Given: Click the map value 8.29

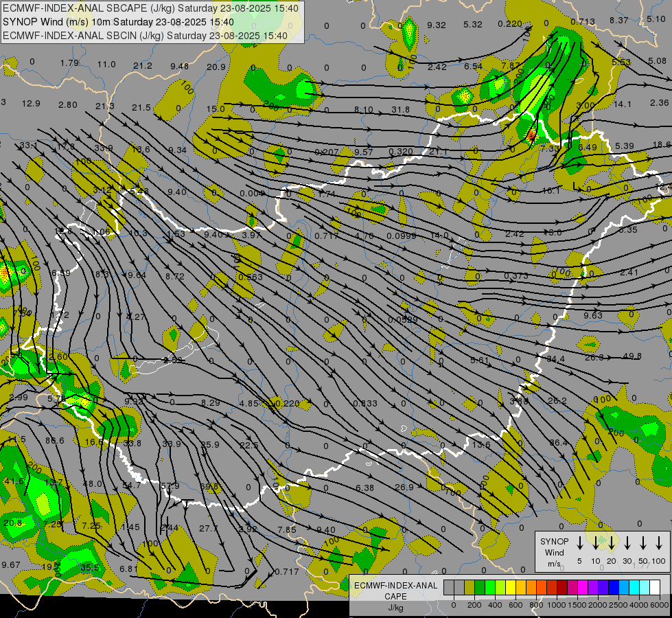Looking at the screenshot, I should pos(211,402).
